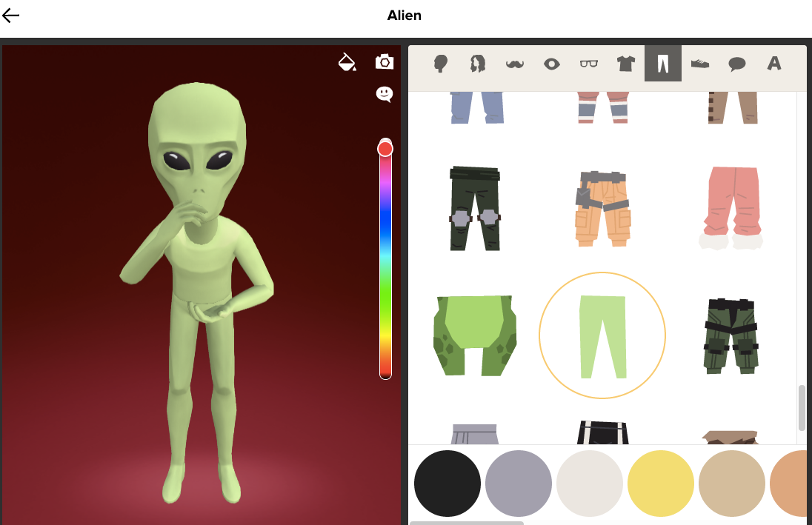Pick the olive tactical strapped pants
Image resolution: width=812 pixels, height=525 pixels.
[731, 335]
